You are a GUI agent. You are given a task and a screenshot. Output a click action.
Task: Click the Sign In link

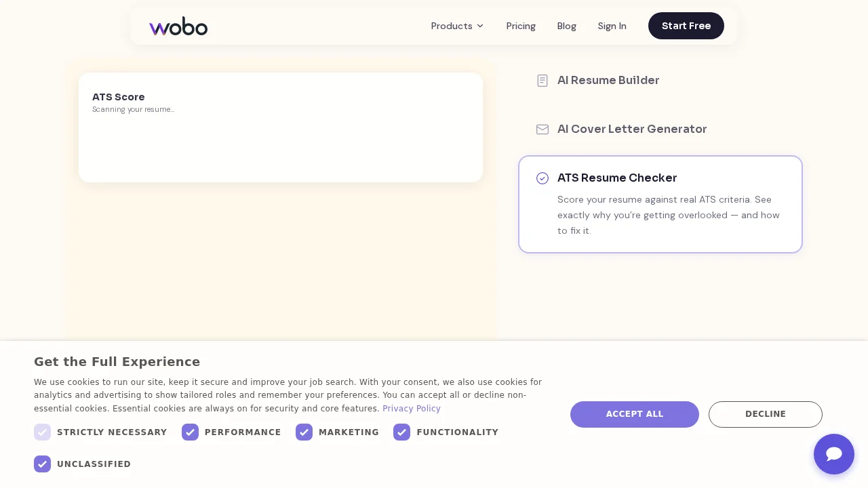pyautogui.click(x=612, y=26)
